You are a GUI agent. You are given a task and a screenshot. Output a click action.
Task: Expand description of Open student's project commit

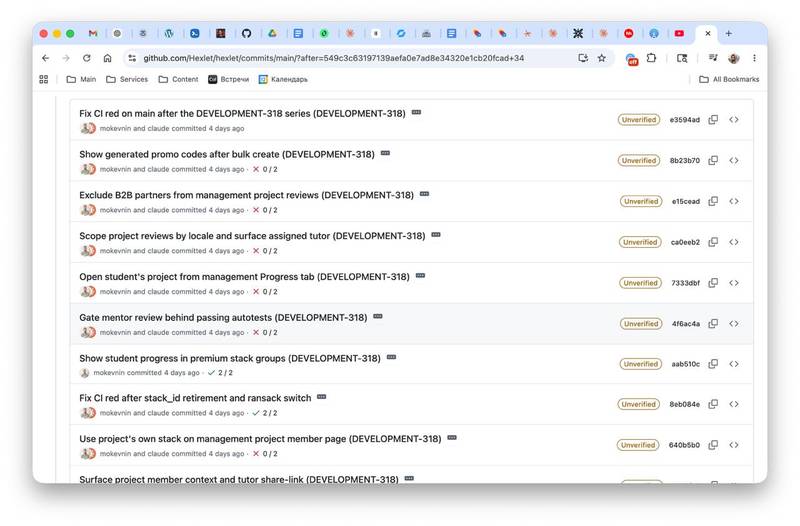[x=420, y=275]
